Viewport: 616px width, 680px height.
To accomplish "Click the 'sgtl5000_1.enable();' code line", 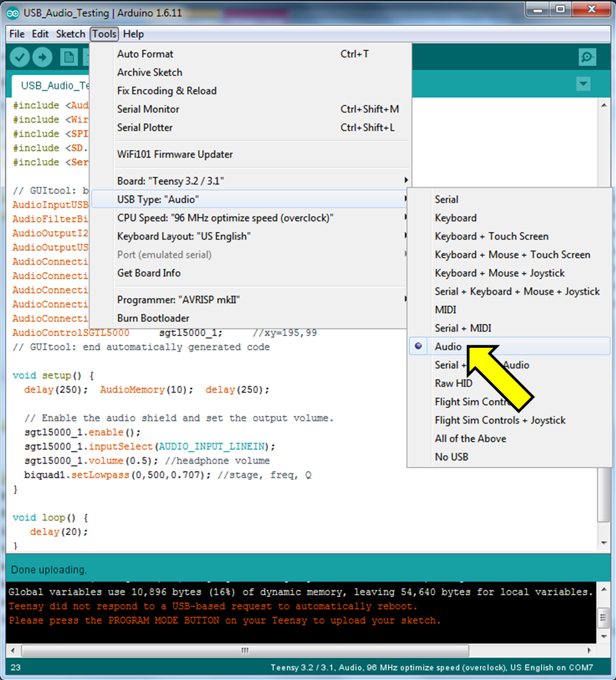I will tap(82, 433).
